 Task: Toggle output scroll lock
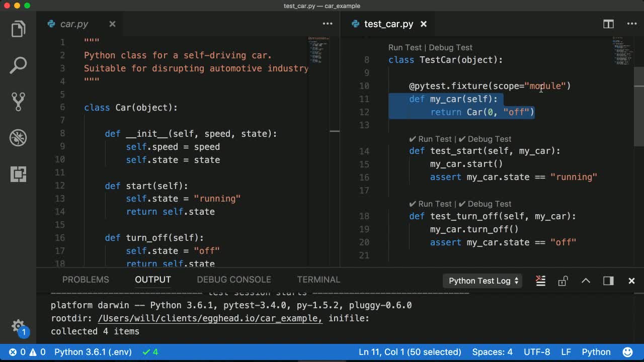[x=563, y=281]
